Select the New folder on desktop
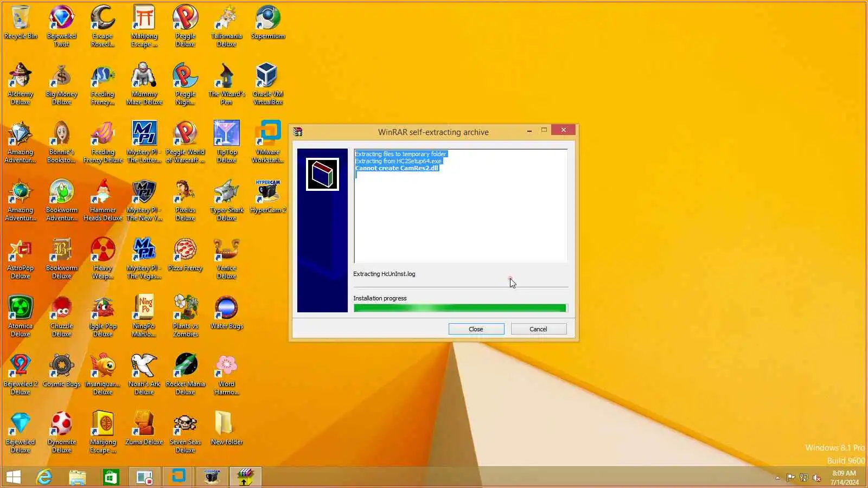The width and height of the screenshot is (868, 488). coord(226,429)
